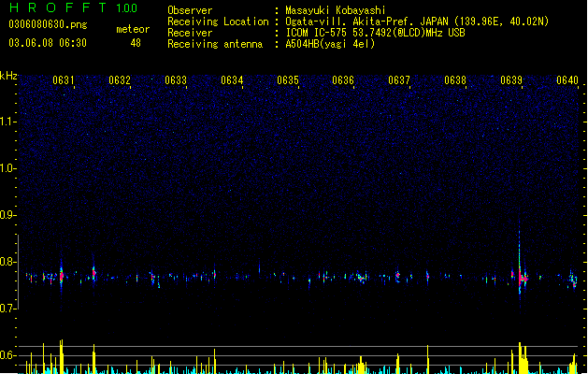The height and width of the screenshot is (374, 588).
Task: Click the 0635 time marker
Action: [x=288, y=80]
